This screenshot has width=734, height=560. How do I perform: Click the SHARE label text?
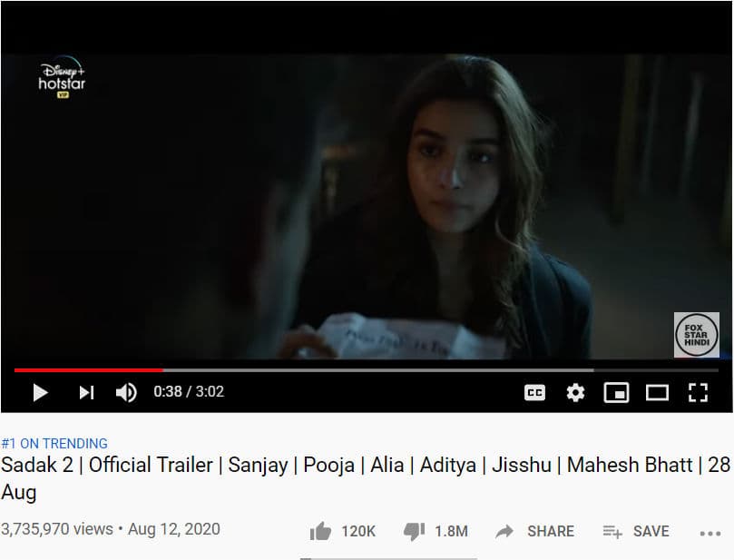[551, 531]
